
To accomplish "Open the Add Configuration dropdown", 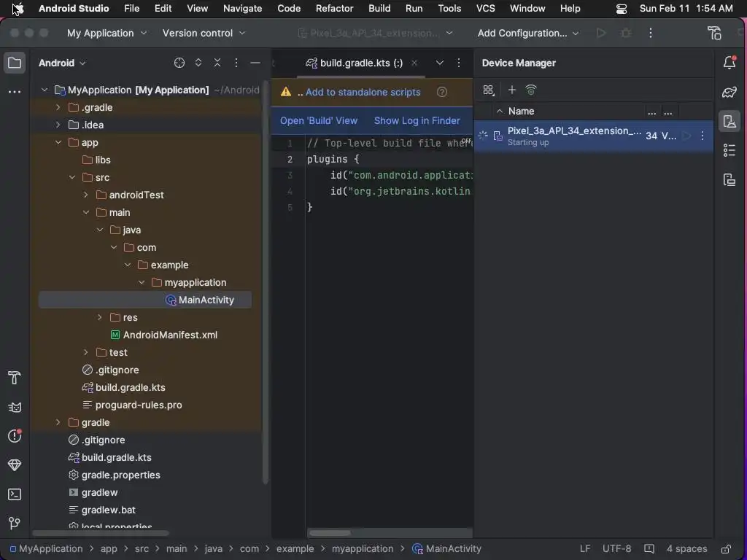I will [x=528, y=33].
